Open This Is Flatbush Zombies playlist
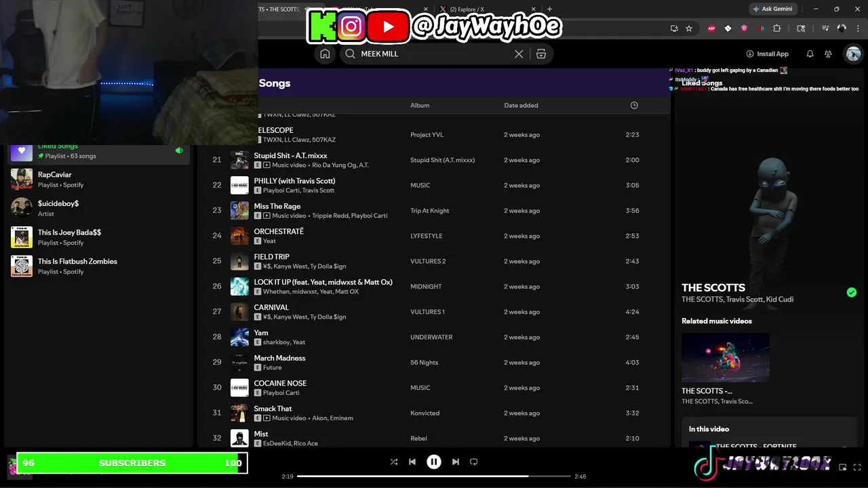This screenshot has width=868, height=488. click(98, 266)
